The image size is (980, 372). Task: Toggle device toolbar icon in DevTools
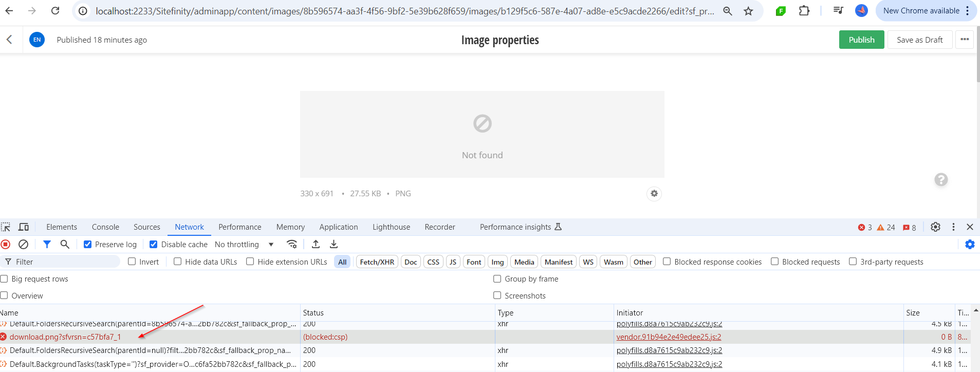24,227
